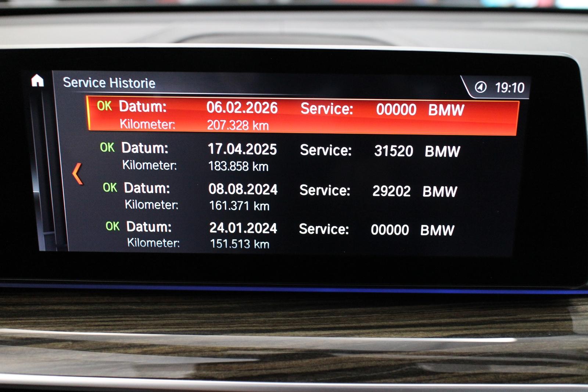
Task: Tap service number 29202
Action: click(x=391, y=191)
